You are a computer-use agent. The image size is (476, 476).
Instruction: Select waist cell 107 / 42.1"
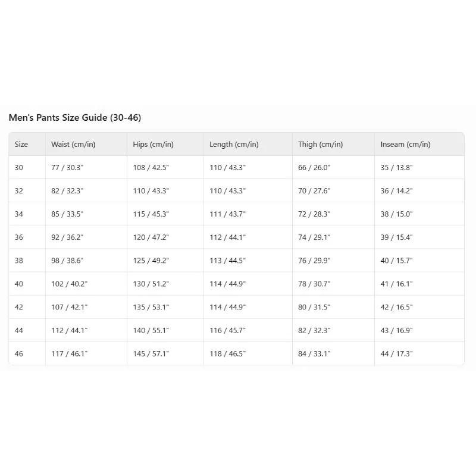coord(70,307)
